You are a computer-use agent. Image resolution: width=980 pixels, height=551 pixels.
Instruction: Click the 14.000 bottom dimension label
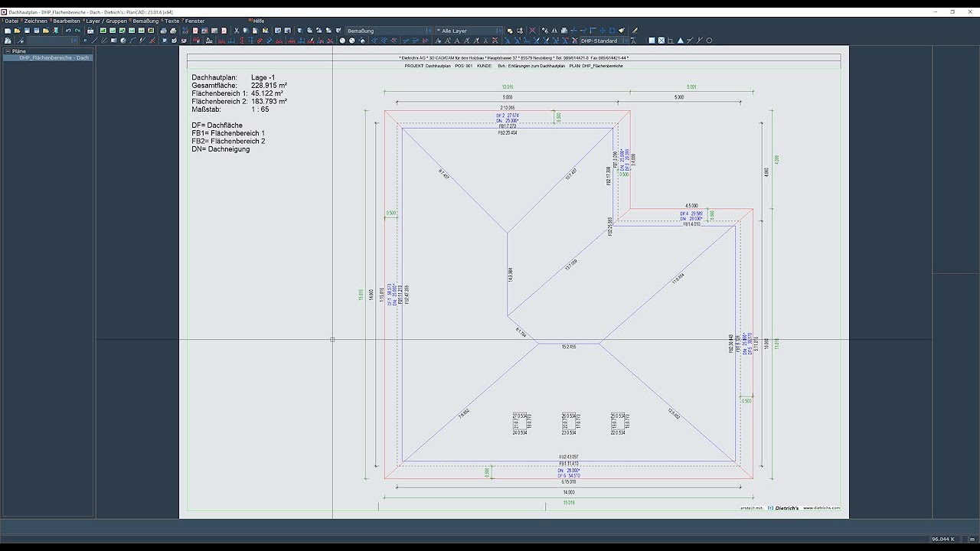pos(568,494)
